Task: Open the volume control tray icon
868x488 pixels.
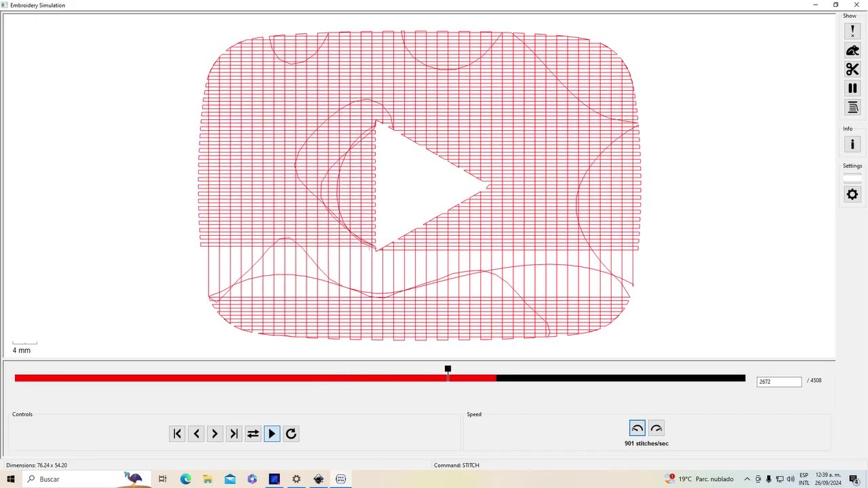Action: coord(790,479)
